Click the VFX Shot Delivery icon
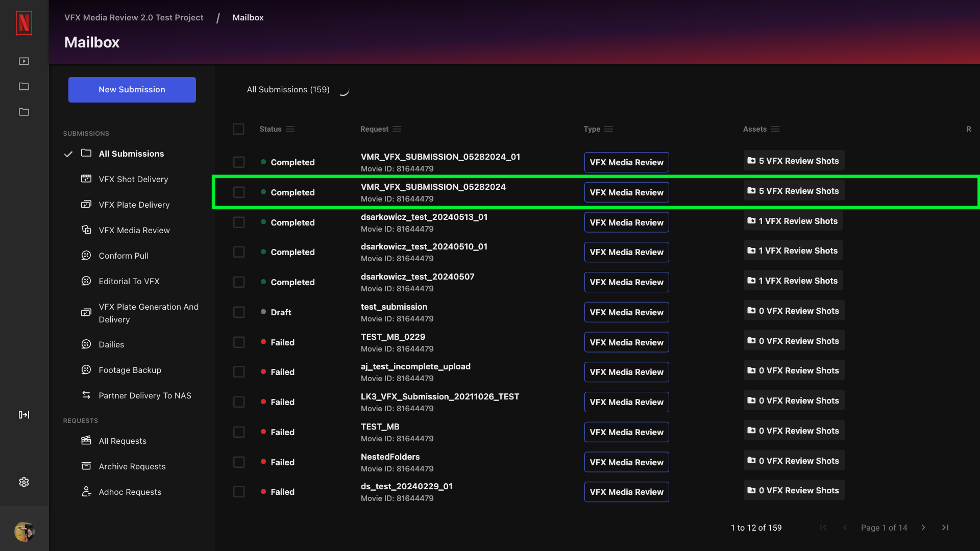Viewport: 980px width, 551px height. [86, 179]
